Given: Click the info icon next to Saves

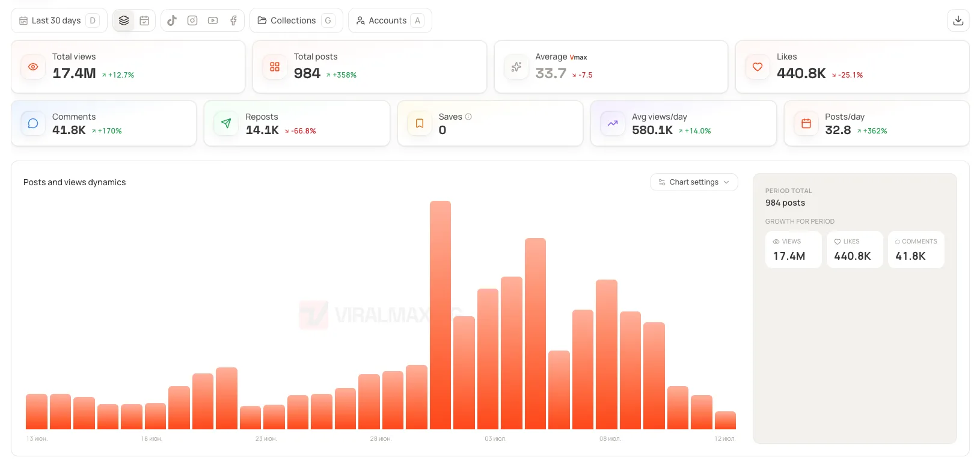Looking at the screenshot, I should tap(468, 117).
